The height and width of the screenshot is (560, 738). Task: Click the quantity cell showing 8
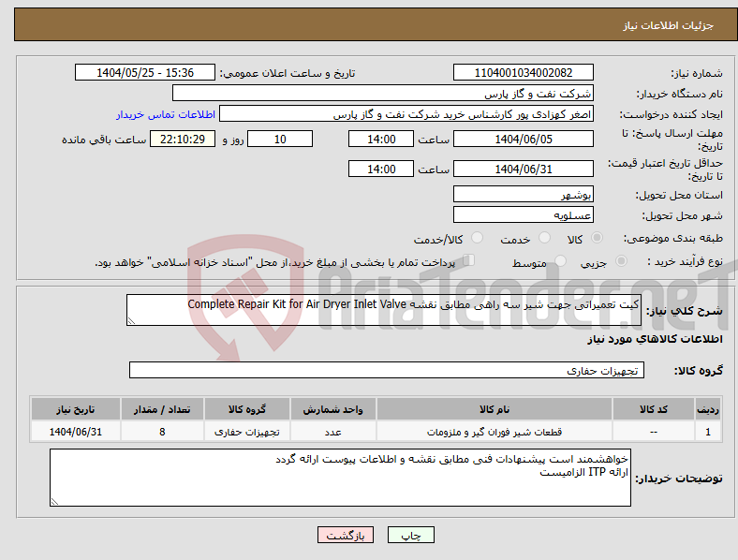click(162, 432)
